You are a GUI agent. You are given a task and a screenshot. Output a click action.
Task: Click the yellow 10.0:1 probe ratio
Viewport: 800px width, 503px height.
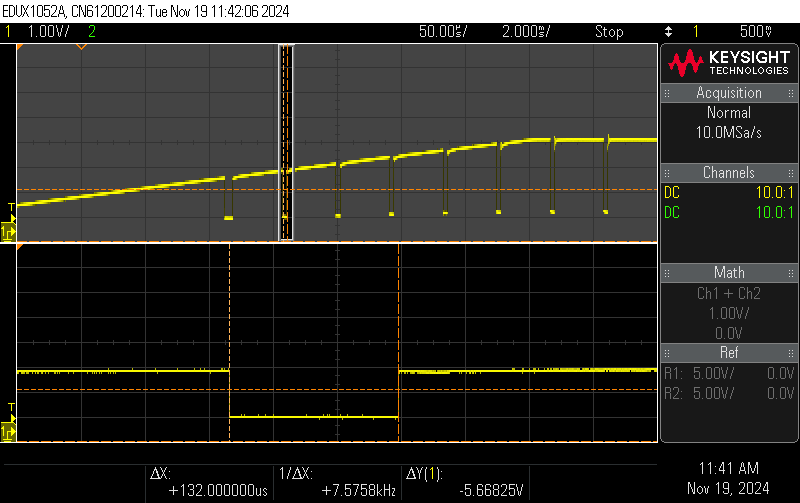point(775,193)
